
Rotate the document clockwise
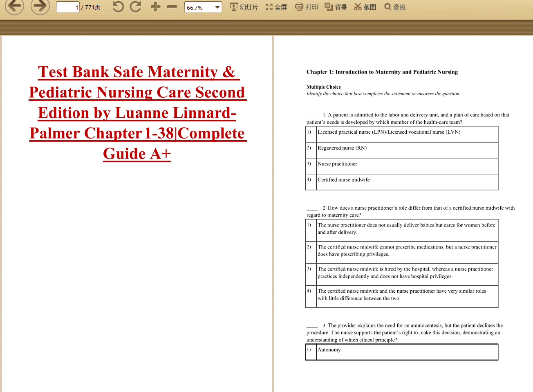coord(135,7)
